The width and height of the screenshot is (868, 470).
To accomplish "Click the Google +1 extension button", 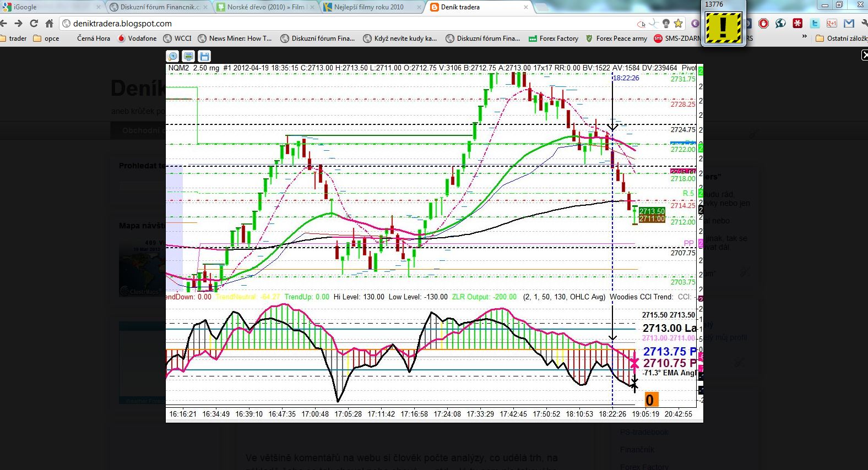I will click(x=832, y=24).
